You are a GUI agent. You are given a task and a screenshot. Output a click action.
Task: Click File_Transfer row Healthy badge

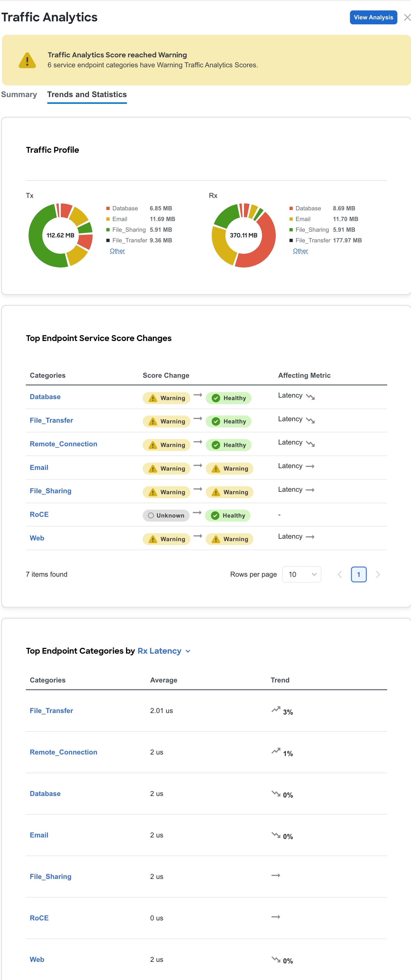(x=229, y=421)
